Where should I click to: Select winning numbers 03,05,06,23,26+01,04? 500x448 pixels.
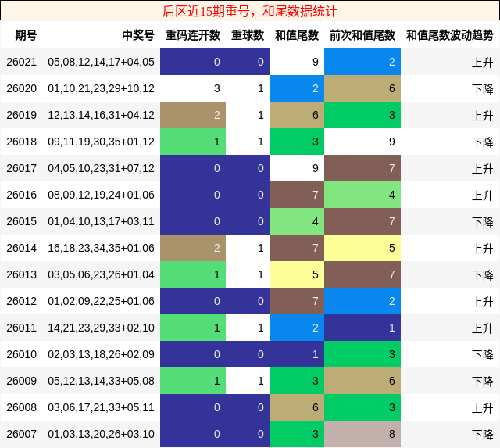tap(101, 274)
